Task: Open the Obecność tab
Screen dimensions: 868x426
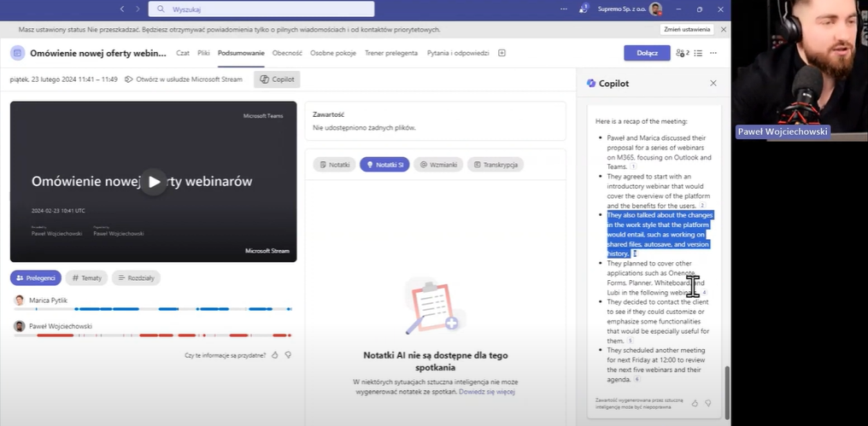Action: 287,53
